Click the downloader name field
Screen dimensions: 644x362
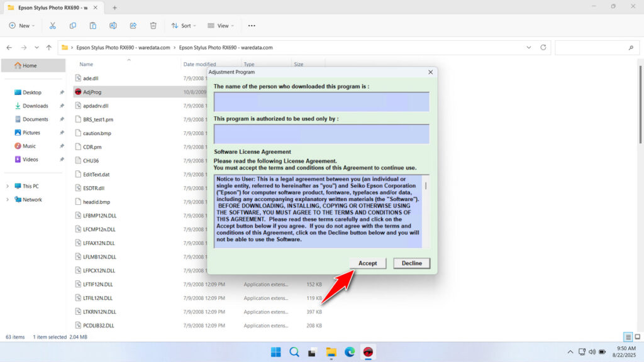point(321,102)
